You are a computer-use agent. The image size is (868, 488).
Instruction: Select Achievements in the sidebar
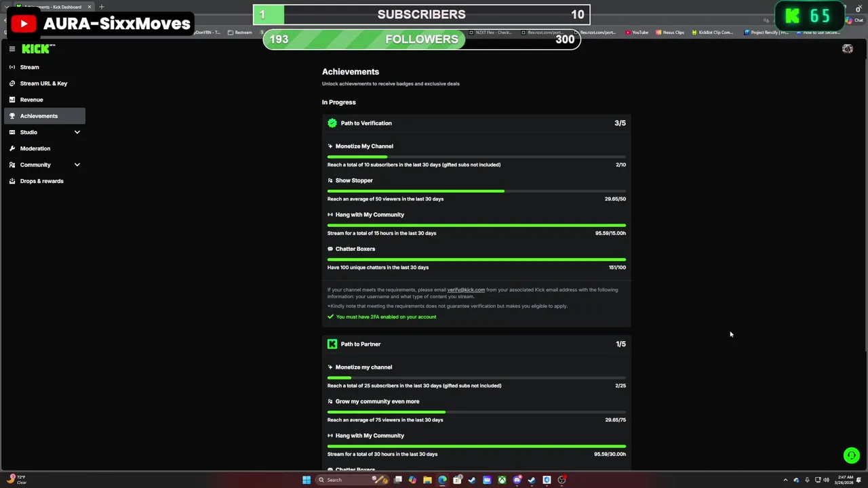click(x=45, y=116)
